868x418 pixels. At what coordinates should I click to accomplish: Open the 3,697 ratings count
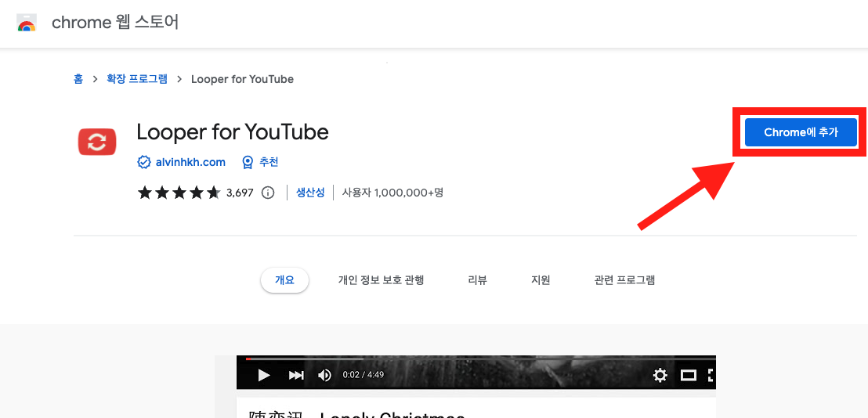240,193
